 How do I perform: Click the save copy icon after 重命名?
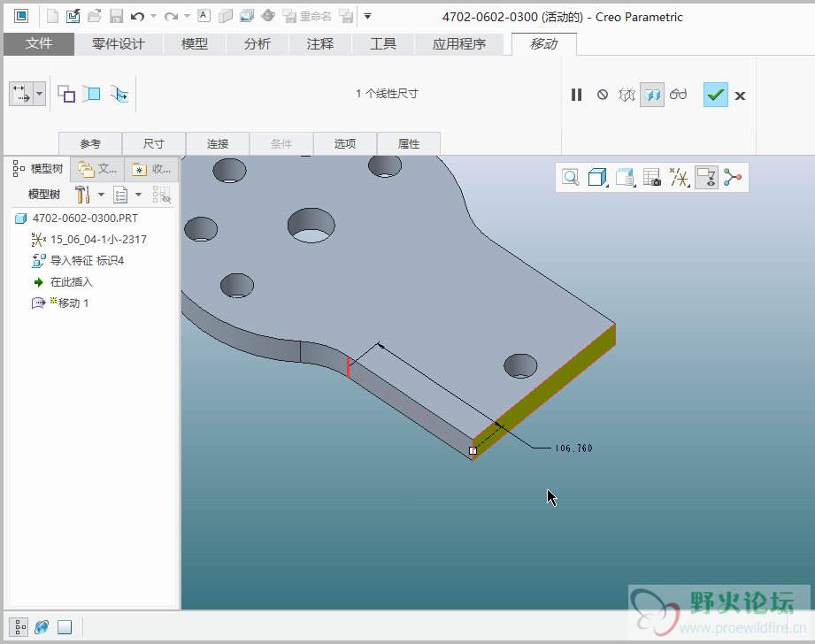[x=346, y=17]
